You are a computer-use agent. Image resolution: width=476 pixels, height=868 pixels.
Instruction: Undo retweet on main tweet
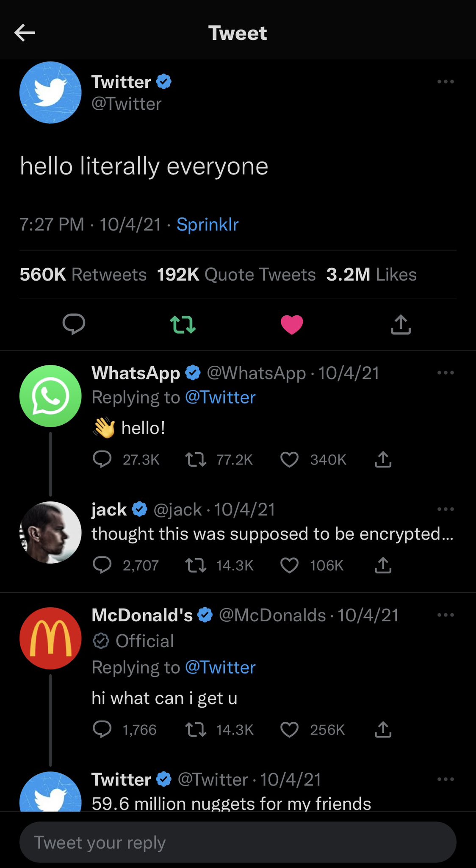coord(183,325)
